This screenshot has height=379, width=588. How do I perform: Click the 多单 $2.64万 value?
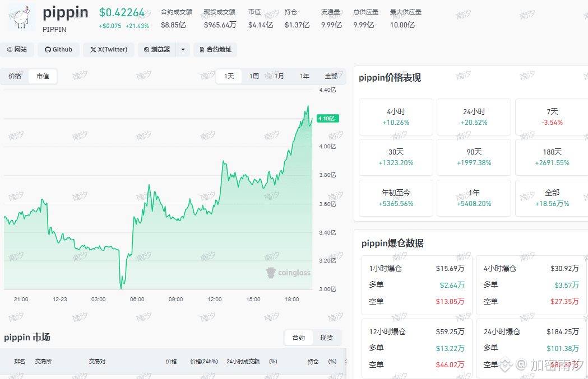coord(452,285)
